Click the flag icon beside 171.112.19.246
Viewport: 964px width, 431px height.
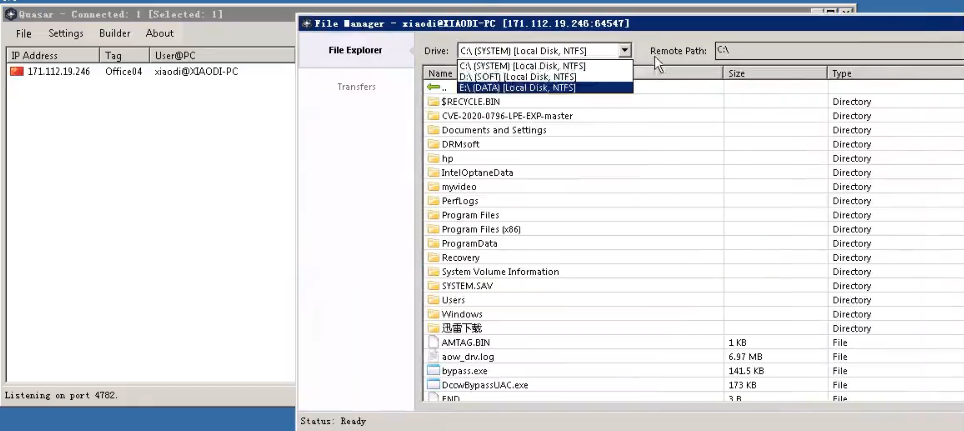[17, 71]
